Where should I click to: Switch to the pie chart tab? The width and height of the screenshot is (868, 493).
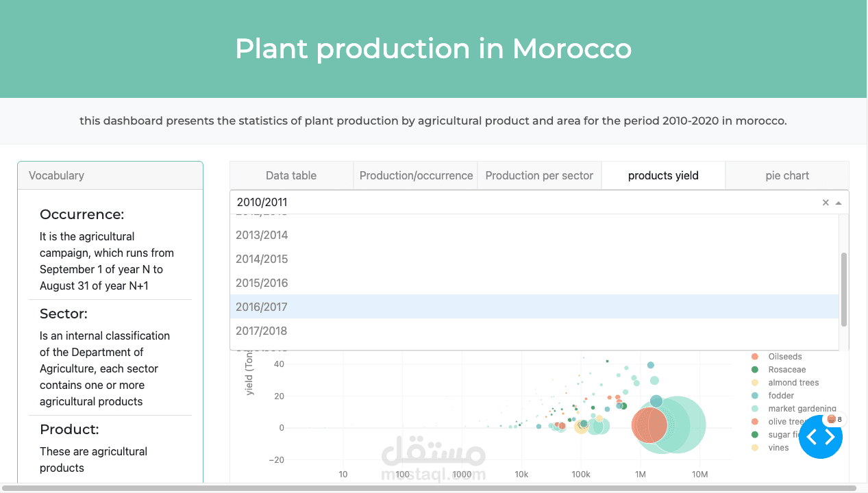pos(787,175)
